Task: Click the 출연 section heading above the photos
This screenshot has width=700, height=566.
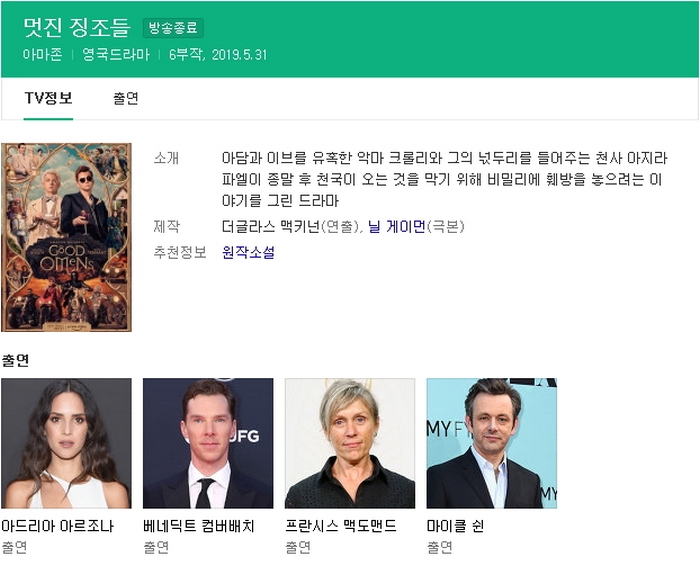Action: 15,360
